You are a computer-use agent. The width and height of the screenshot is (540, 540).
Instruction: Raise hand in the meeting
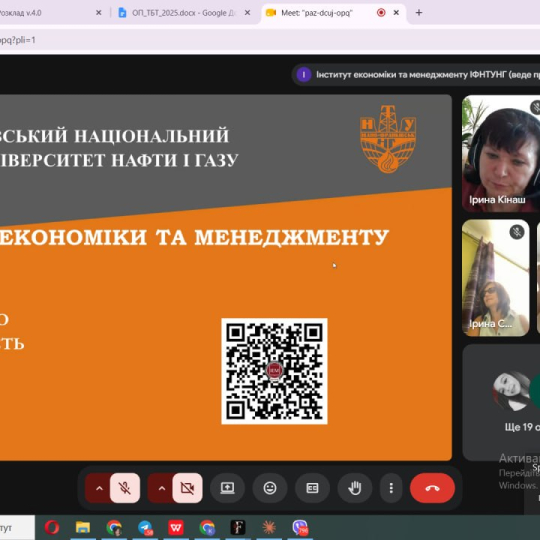355,488
